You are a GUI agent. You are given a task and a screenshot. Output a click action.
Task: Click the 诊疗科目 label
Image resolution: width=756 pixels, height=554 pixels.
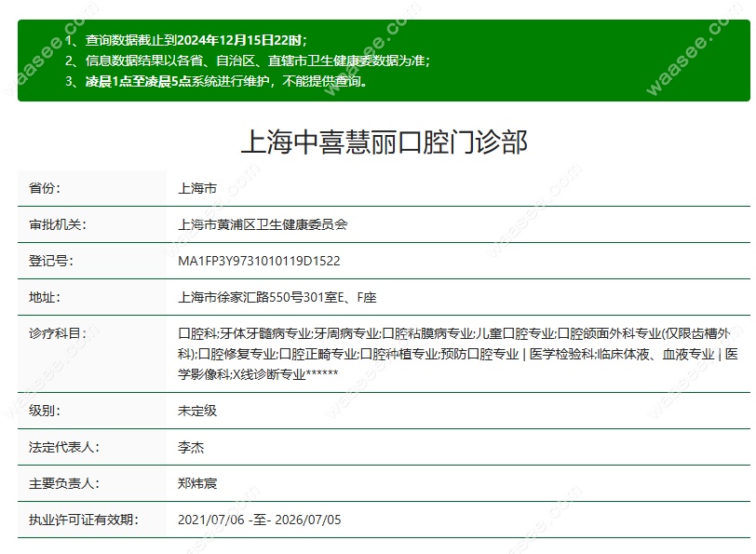(x=58, y=333)
